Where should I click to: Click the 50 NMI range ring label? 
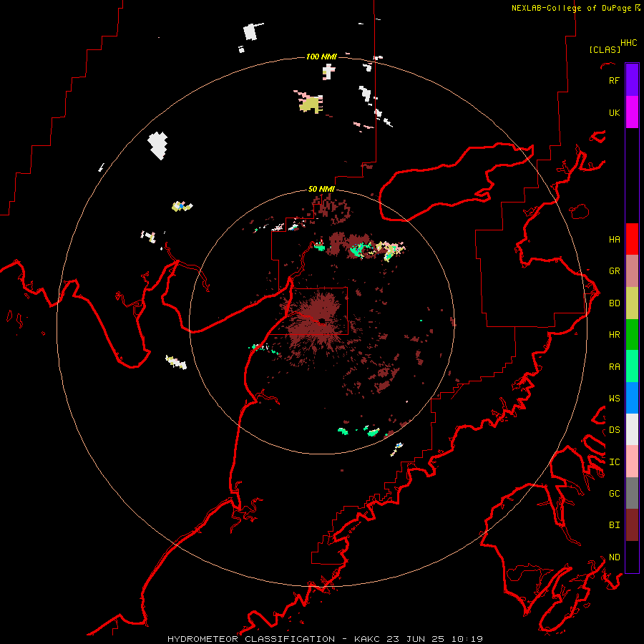click(x=321, y=189)
